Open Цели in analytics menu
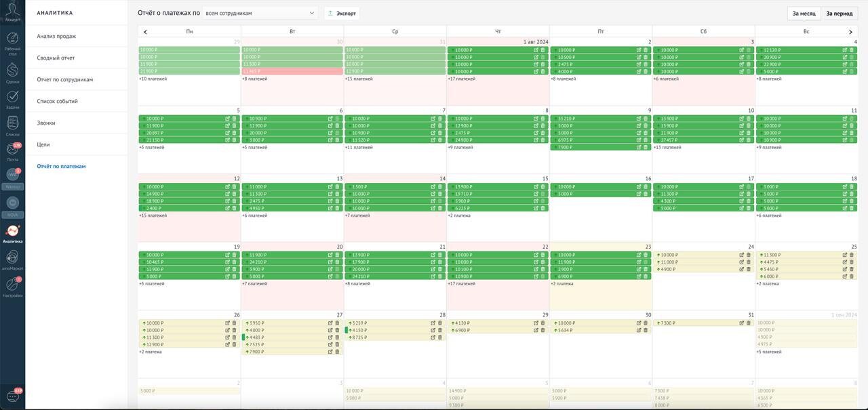Image resolution: width=868 pixels, height=410 pixels. [43, 144]
